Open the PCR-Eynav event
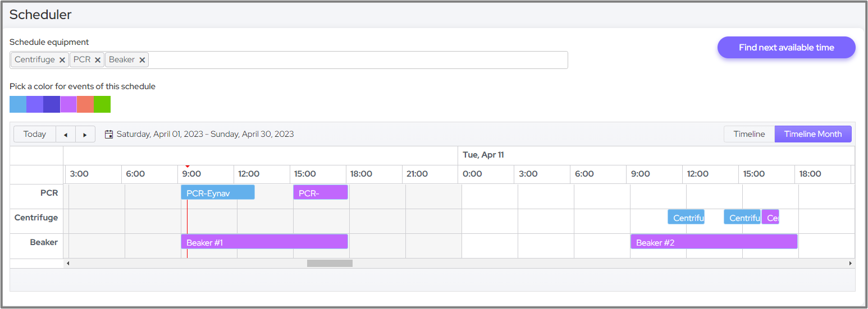 pos(217,193)
